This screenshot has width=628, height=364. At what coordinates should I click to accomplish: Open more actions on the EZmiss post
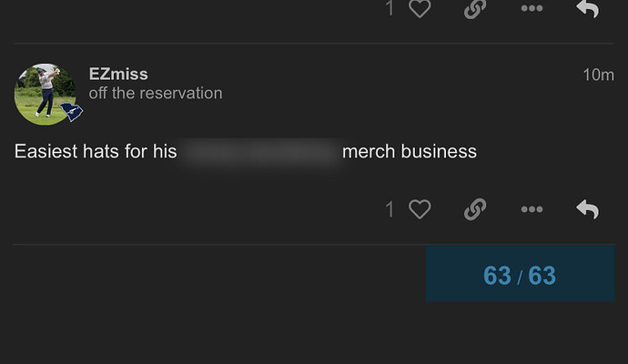pyautogui.click(x=532, y=210)
